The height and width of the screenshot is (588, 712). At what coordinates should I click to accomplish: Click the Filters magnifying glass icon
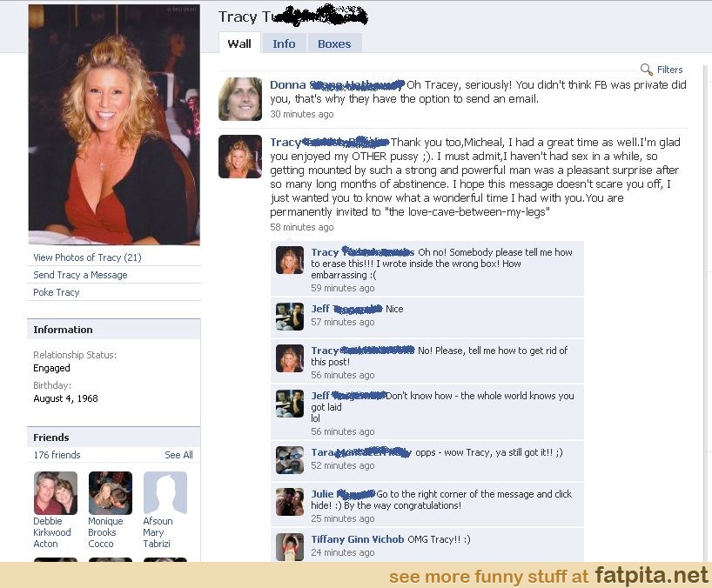[646, 70]
